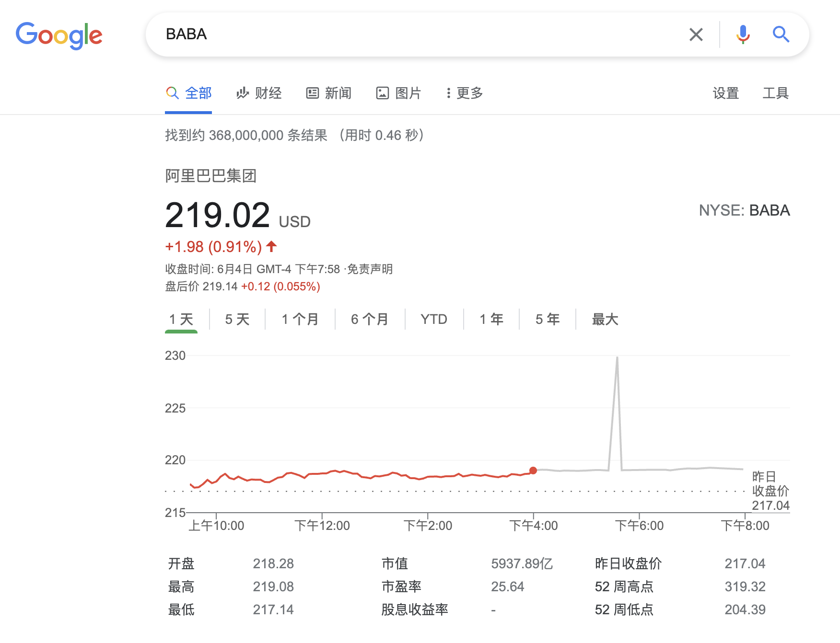The width and height of the screenshot is (840, 643).
Task: Switch to the 新闻 news tab
Action: coord(329,93)
